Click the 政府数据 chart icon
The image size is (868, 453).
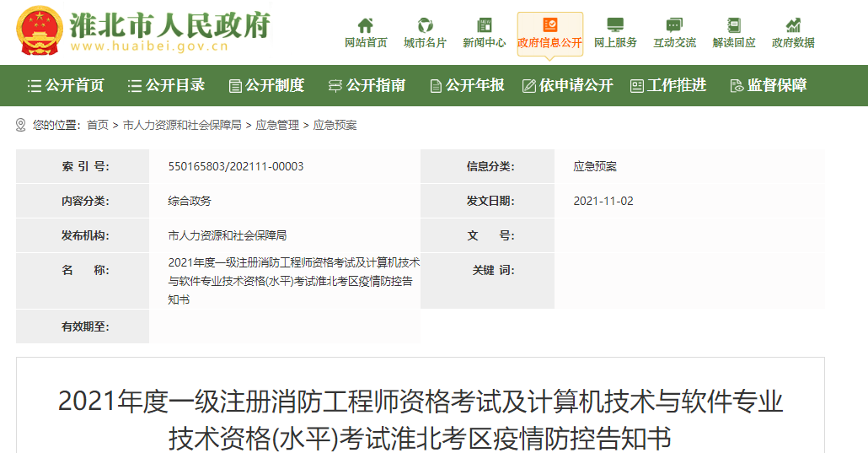(793, 25)
